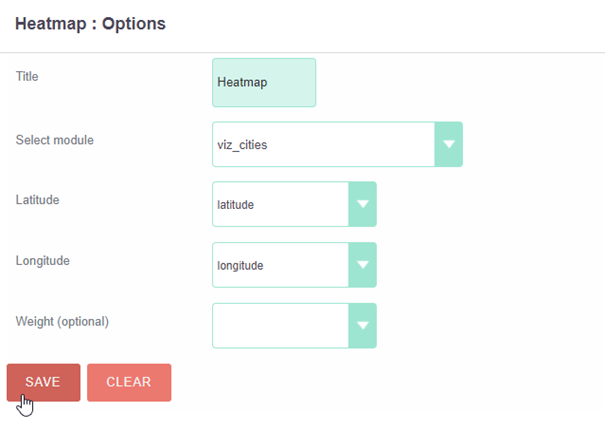This screenshot has height=432, width=605.
Task: Click the divider line below the header
Action: tap(302, 52)
